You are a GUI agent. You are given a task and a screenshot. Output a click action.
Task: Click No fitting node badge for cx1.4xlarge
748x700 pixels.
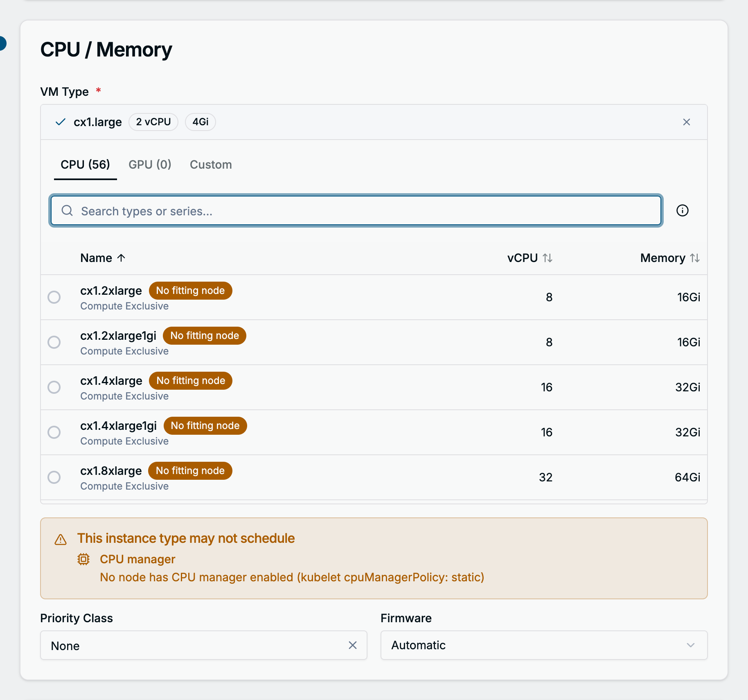(x=191, y=381)
